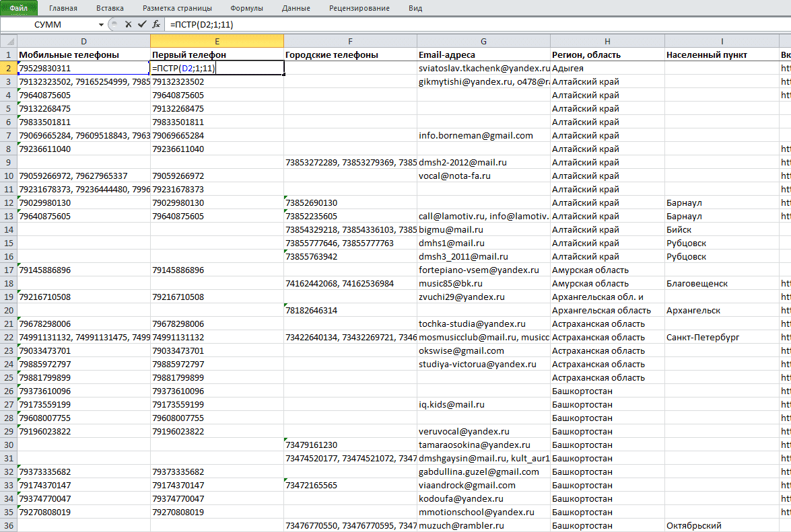The height and width of the screenshot is (532, 791).
Task: Select row 36 header
Action: pos(9,525)
